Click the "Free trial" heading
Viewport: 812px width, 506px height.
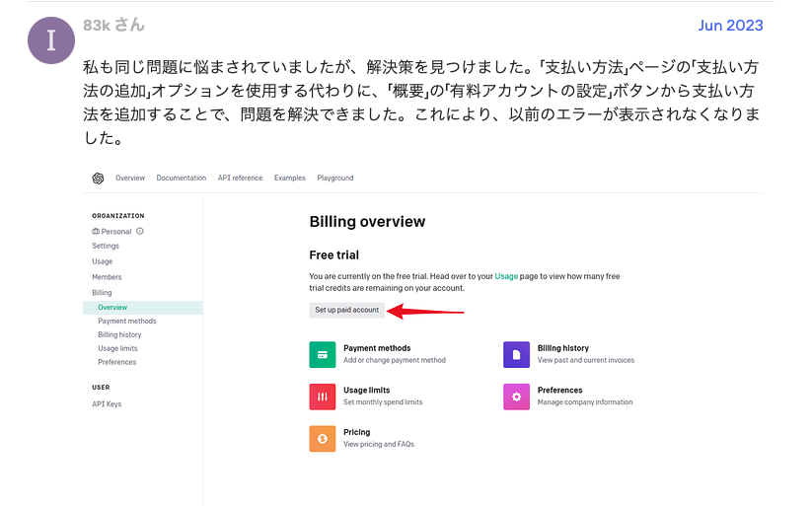coord(334,255)
